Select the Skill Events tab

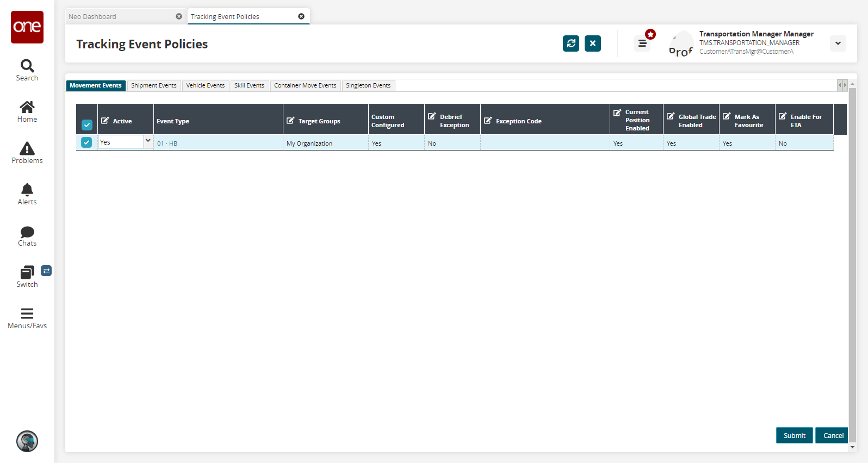point(250,85)
